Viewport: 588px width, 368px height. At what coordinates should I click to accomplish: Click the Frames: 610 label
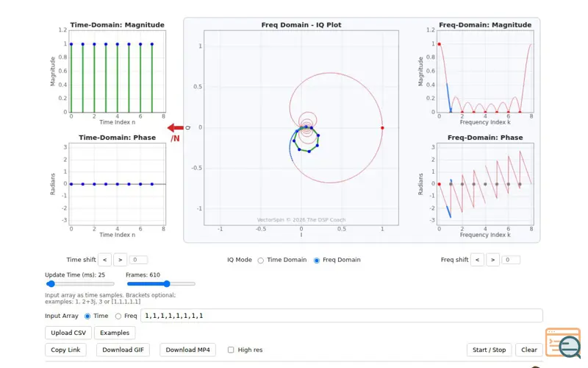tap(143, 275)
